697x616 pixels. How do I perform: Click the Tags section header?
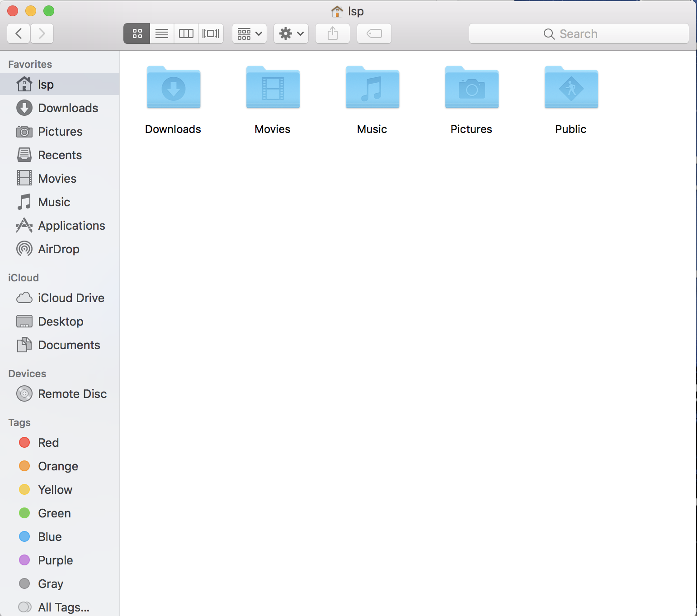tap(19, 422)
